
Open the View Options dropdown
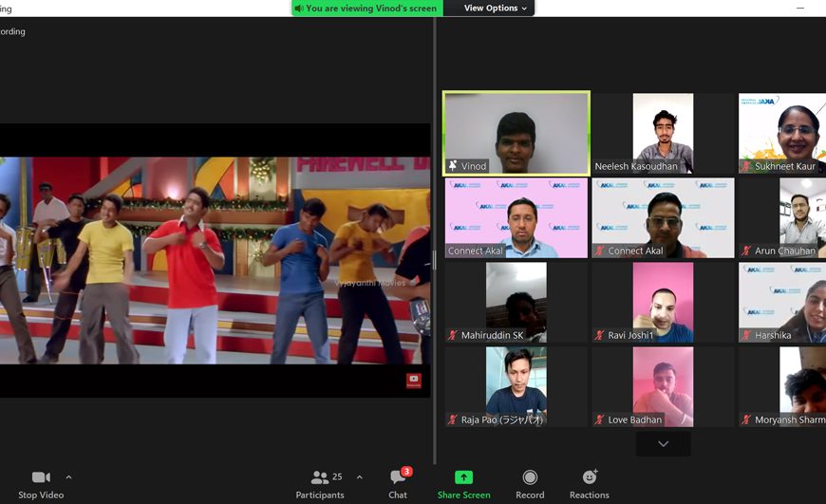click(496, 8)
